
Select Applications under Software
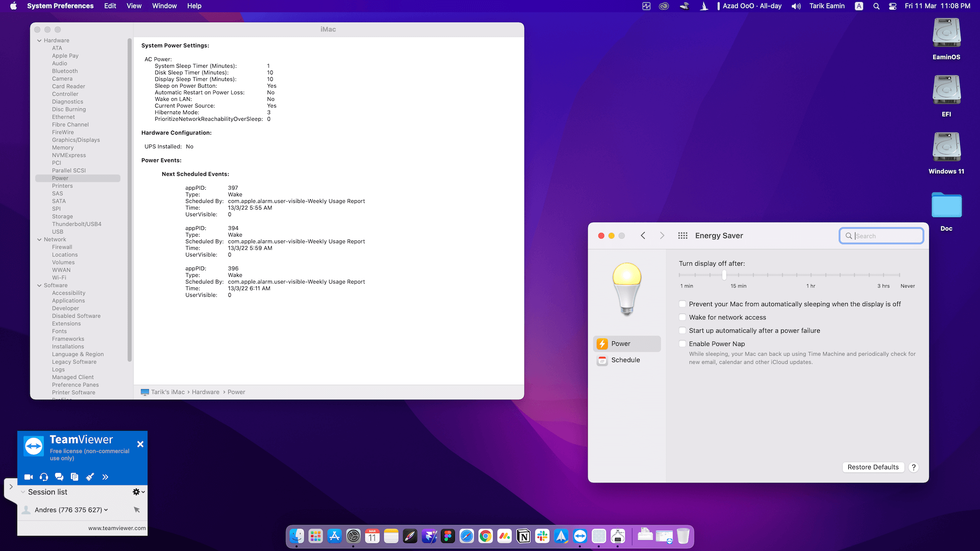[68, 300]
